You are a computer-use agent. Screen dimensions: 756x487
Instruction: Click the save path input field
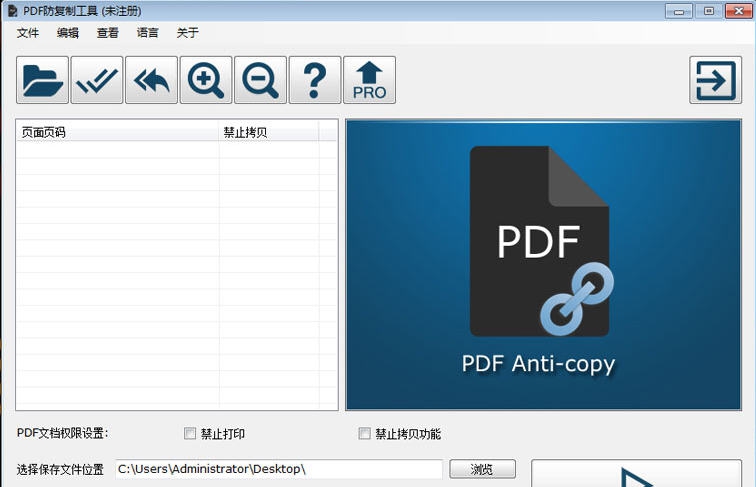279,469
